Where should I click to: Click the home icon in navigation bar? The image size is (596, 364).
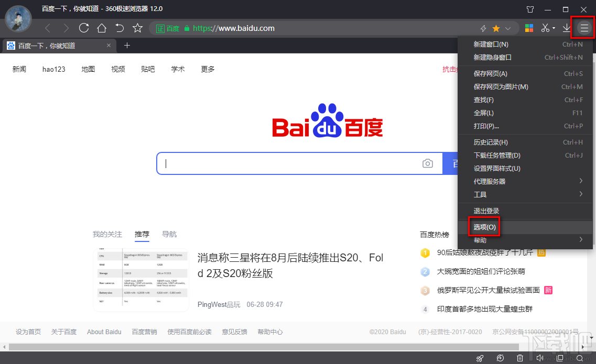(x=102, y=28)
